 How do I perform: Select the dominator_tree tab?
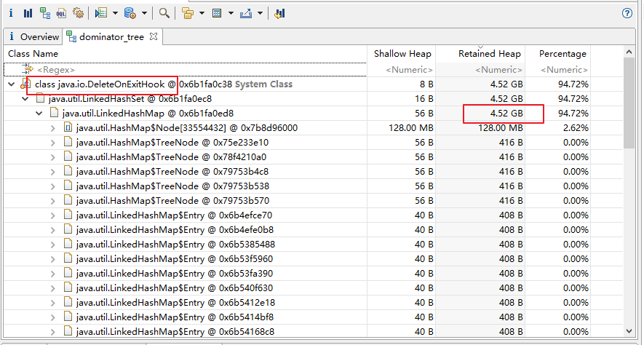click(112, 37)
